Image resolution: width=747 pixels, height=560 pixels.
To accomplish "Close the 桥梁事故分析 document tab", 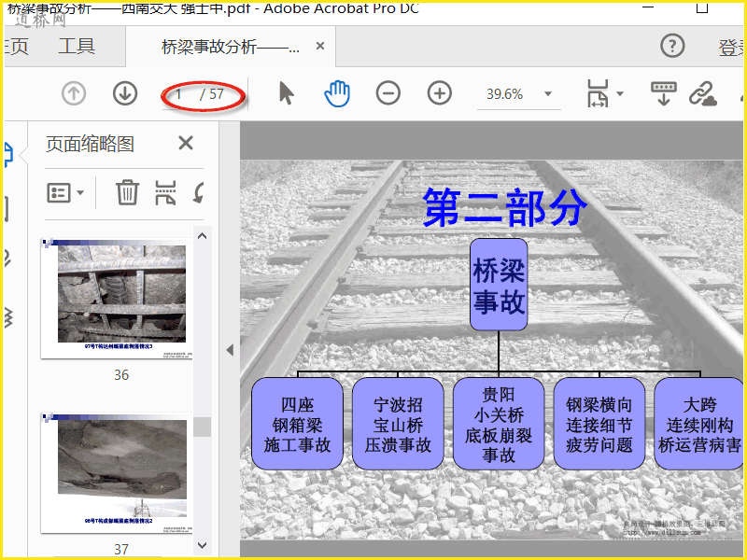I will [x=320, y=46].
